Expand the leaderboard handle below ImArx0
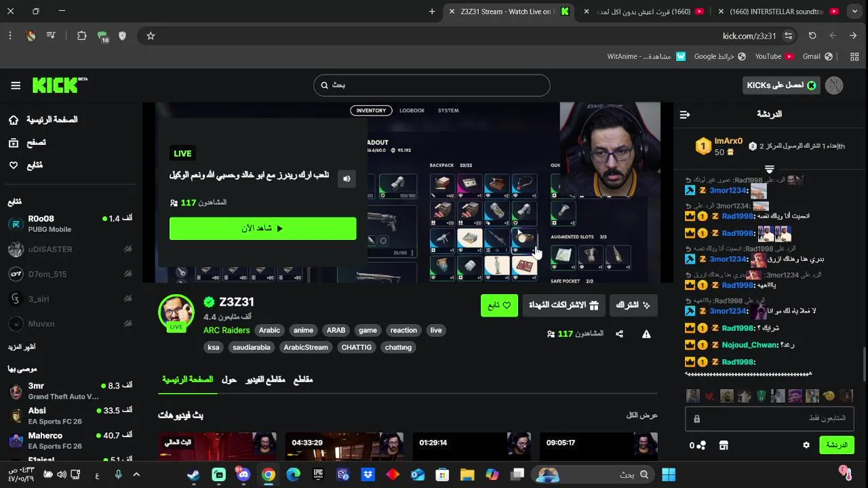 [770, 169]
